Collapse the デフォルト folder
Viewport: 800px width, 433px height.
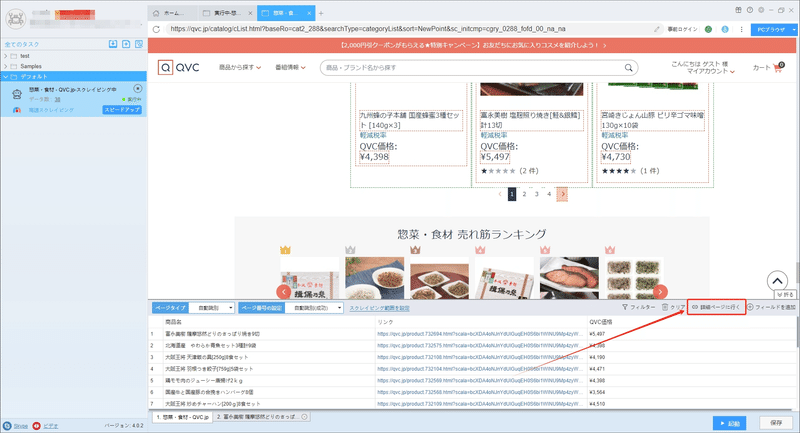pos(6,77)
